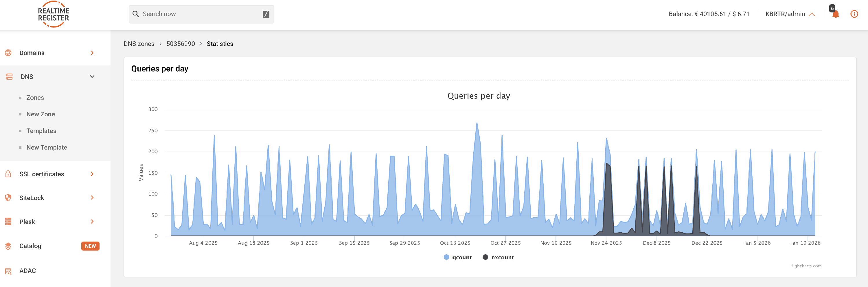Click the Domains menu label
Viewport: 868px width, 287px height.
[x=32, y=53]
